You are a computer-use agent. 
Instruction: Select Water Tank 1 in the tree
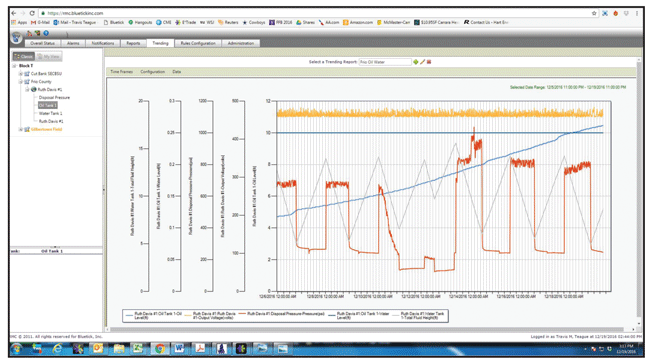point(51,113)
